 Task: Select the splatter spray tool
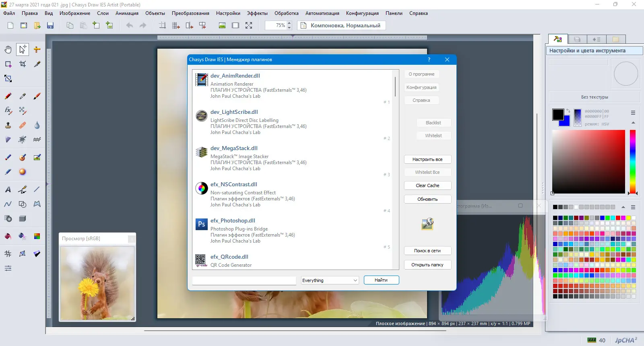point(23,140)
